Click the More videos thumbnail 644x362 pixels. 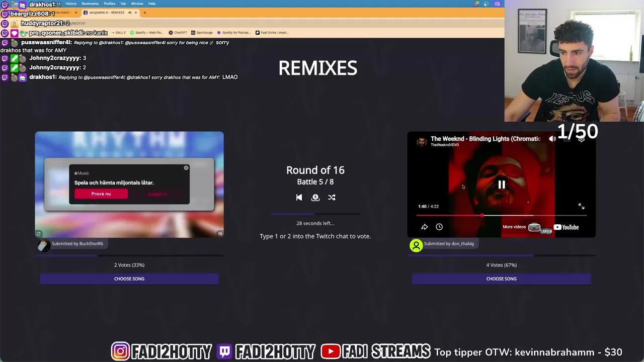(x=534, y=227)
